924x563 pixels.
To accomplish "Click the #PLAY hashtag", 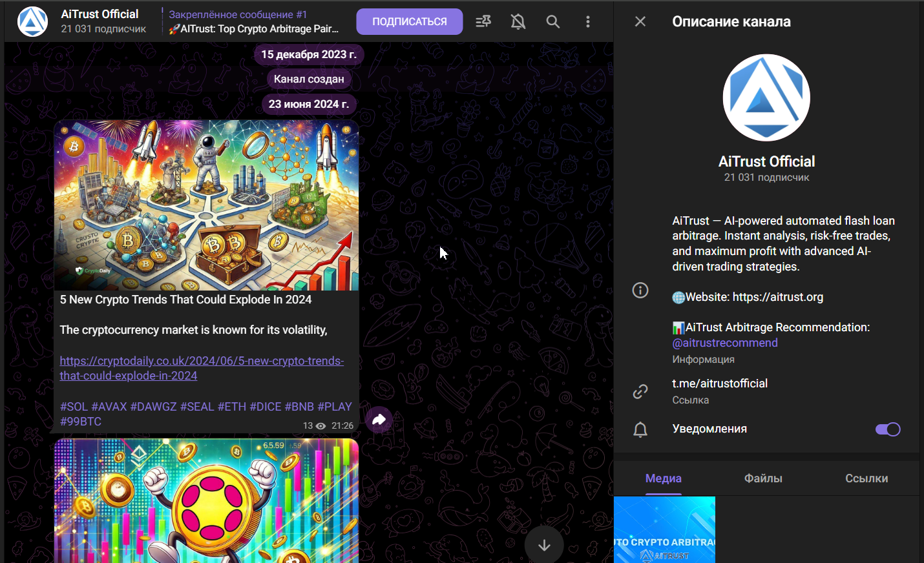I will click(335, 407).
